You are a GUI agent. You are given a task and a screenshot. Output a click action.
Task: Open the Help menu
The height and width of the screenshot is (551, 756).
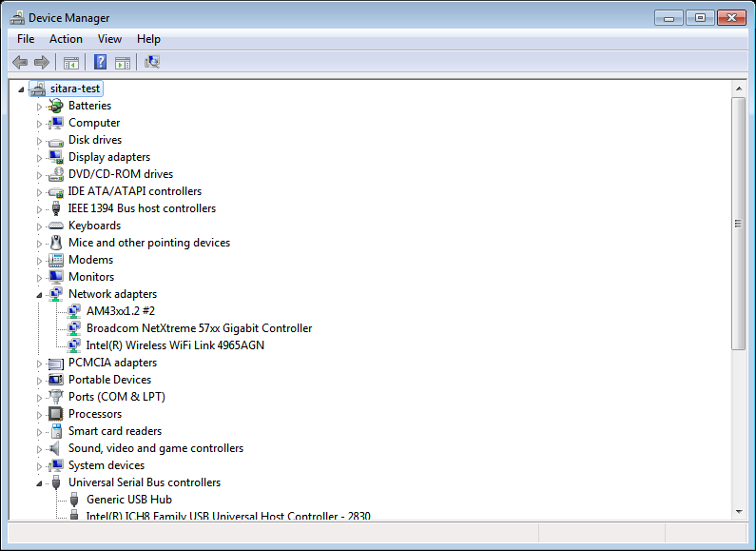pos(148,39)
